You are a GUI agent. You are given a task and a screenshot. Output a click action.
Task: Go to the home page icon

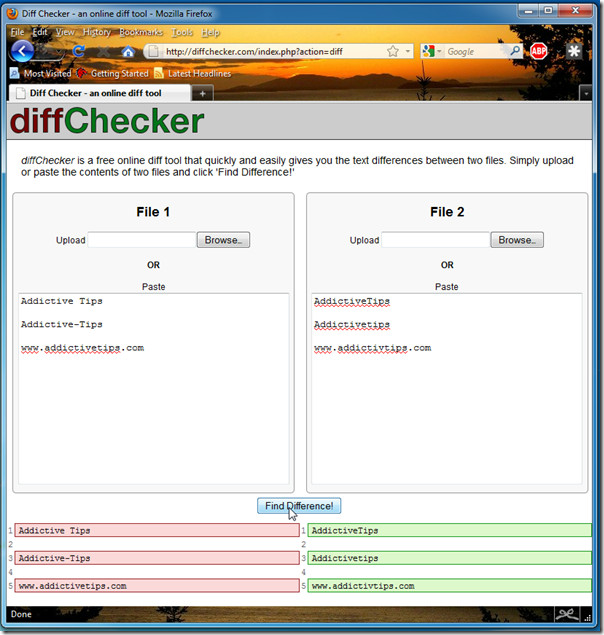(x=128, y=51)
